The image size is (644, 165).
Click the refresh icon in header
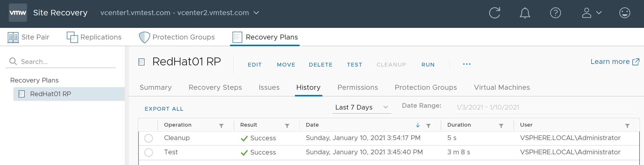point(494,13)
